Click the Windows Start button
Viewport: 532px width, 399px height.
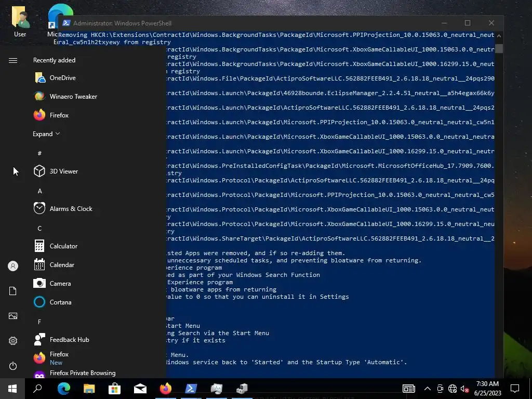point(12,389)
